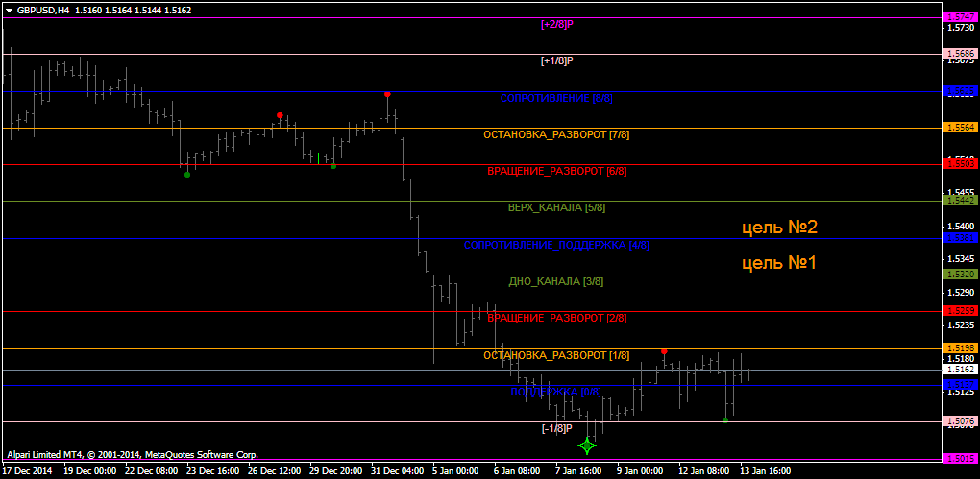This screenshot has width=980, height=479.
Task: Click the 23 Dec 16:00 time label
Action: click(212, 471)
